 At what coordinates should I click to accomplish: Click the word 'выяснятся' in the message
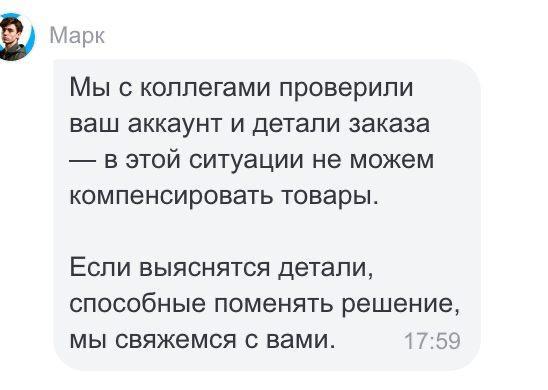(x=205, y=269)
